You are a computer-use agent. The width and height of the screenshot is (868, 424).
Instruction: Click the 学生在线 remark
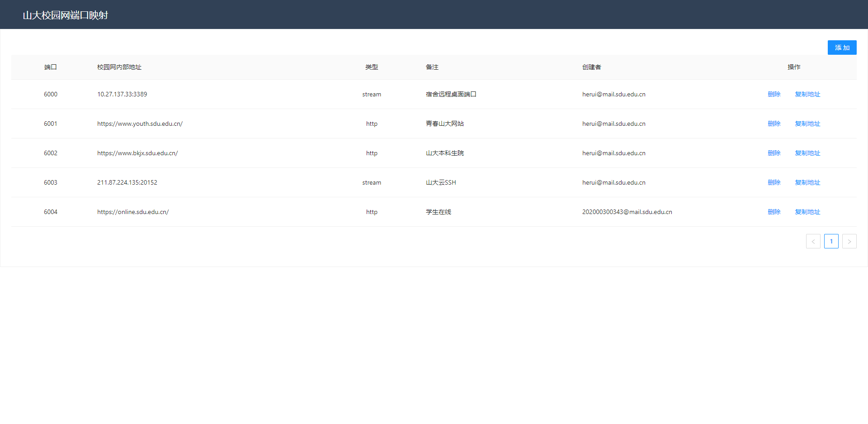pos(439,212)
